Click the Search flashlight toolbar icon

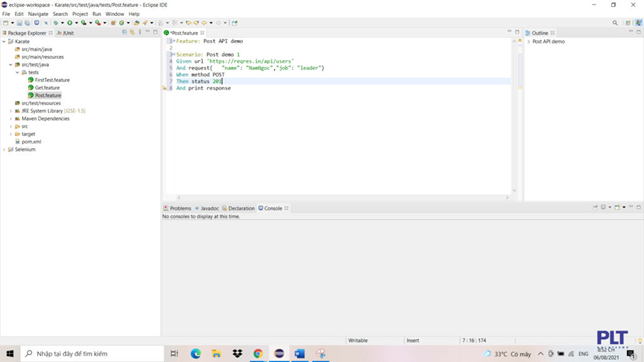coord(145,23)
